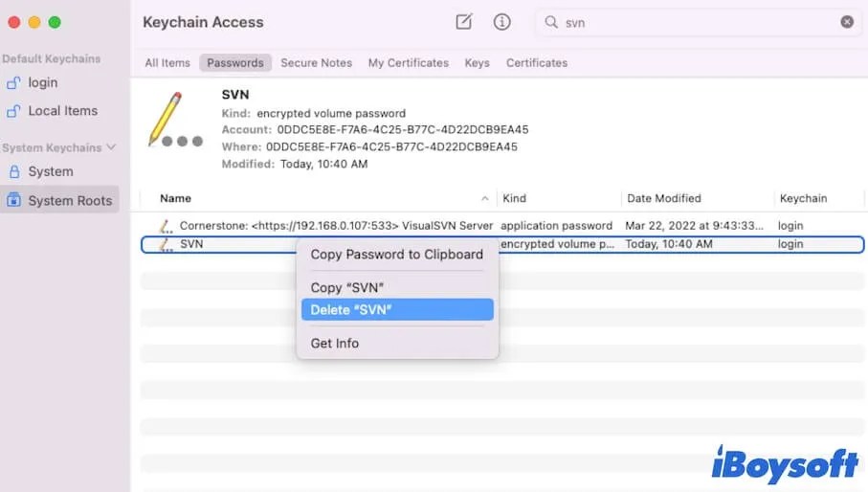Click the "login" keychain cell on Cornerstone row
The width and height of the screenshot is (868, 492).
790,226
